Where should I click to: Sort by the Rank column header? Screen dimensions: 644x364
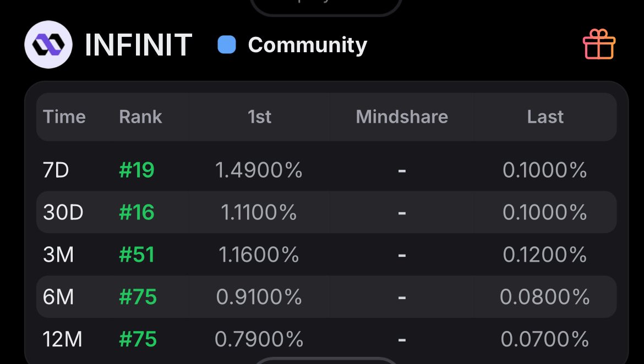tap(140, 117)
